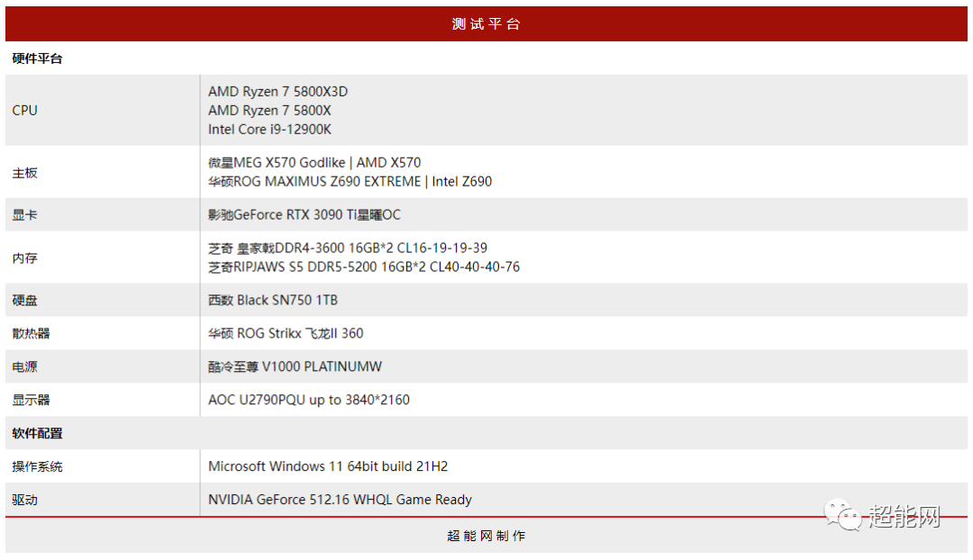Click the 主板 row label
973x560 pixels.
click(x=25, y=173)
